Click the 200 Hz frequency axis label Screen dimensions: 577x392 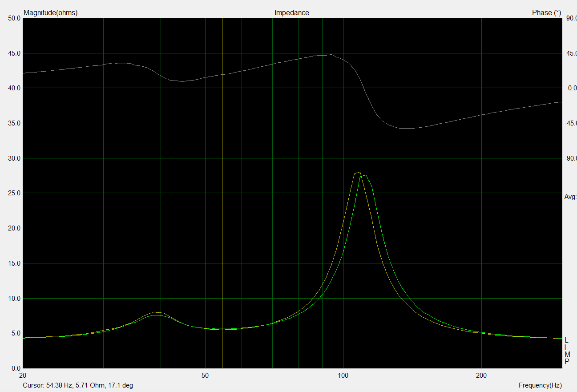481,376
